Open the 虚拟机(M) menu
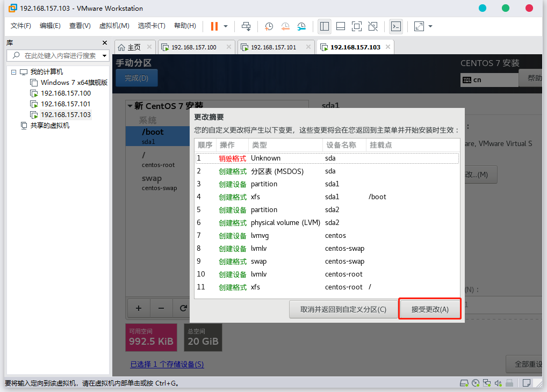 114,26
